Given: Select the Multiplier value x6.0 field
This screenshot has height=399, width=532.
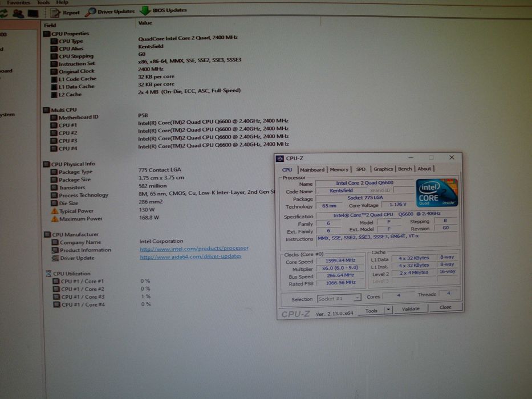Looking at the screenshot, I should click(340, 268).
